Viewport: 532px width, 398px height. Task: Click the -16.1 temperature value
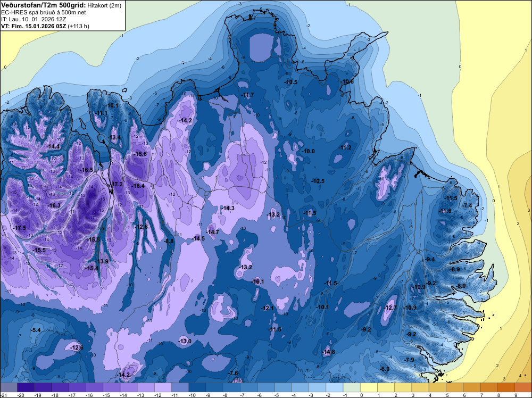[x=258, y=281]
